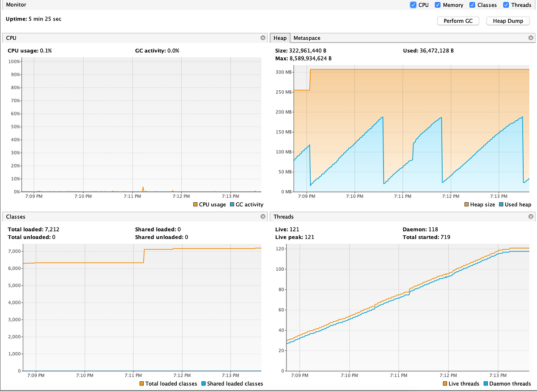Click the CPU usage legend swatch
The height and width of the screenshot is (392, 537).
click(x=196, y=205)
